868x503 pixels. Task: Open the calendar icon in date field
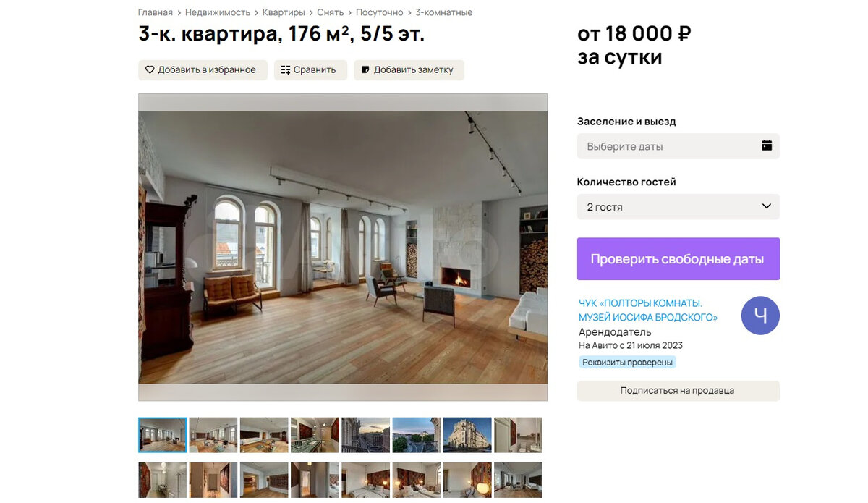tap(767, 145)
